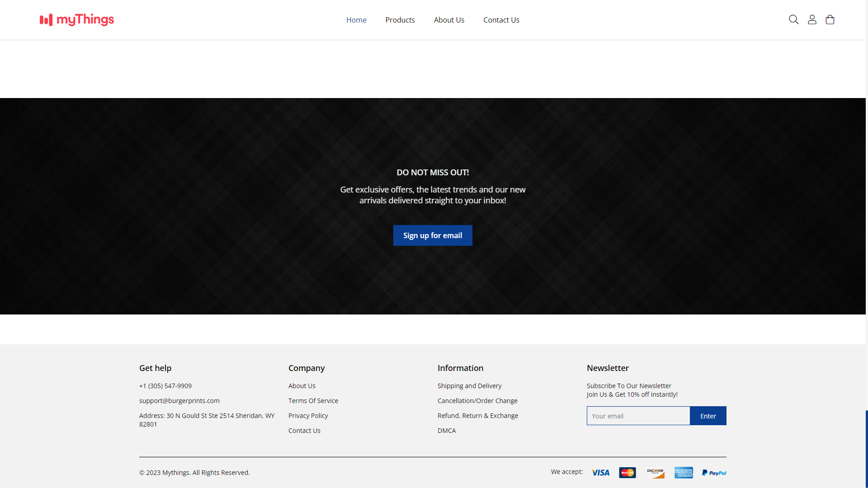
Task: Open Terms Of Service link
Action: tap(313, 401)
